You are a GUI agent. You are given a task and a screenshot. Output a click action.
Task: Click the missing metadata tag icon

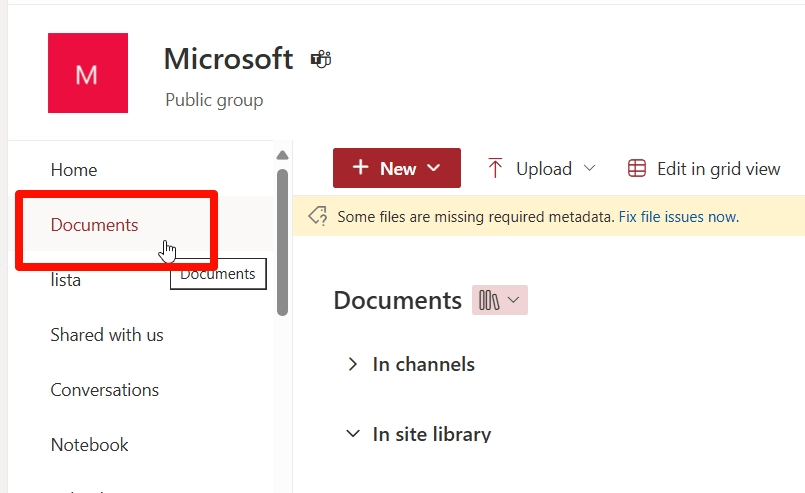point(318,216)
